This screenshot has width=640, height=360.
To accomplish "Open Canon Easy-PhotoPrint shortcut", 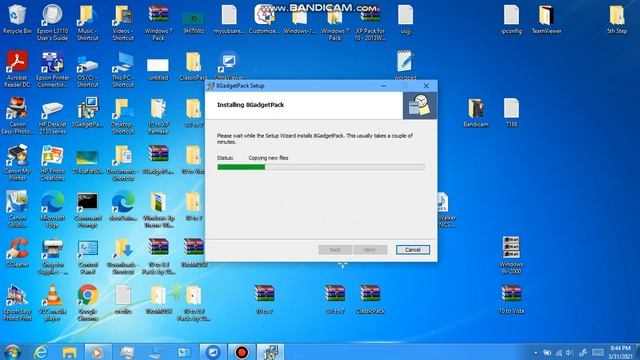I will pyautogui.click(x=17, y=116).
